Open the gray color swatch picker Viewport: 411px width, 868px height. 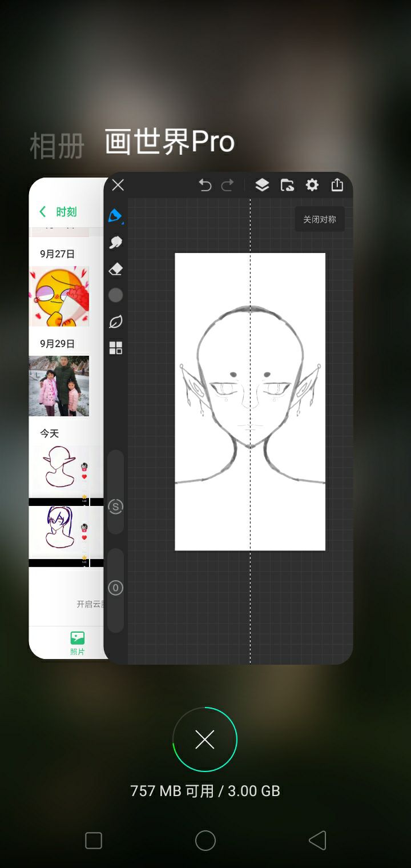pyautogui.click(x=115, y=295)
